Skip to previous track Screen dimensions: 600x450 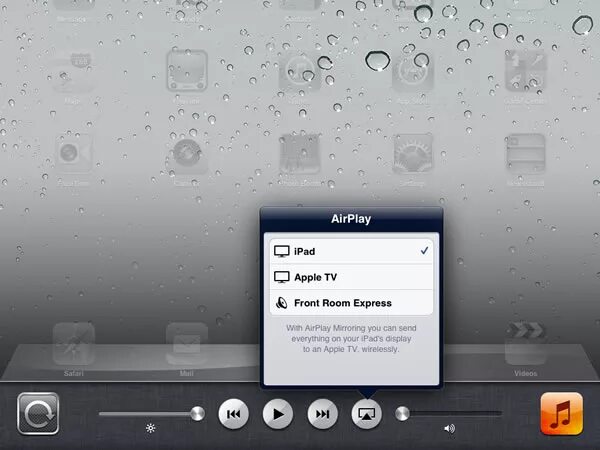[x=233, y=414]
